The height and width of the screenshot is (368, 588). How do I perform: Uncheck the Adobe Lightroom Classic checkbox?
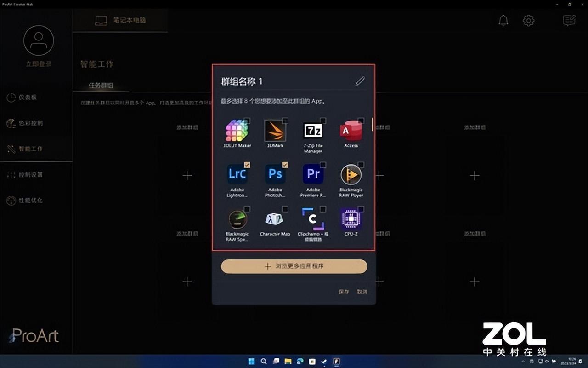[x=247, y=165]
